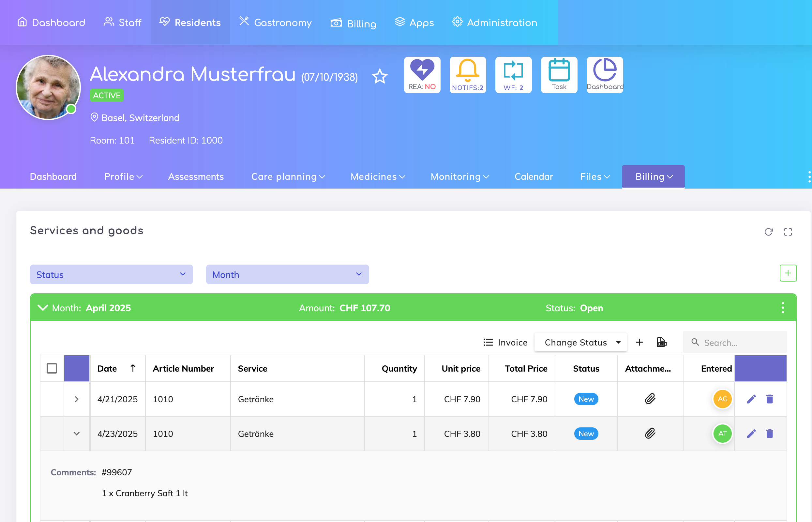Click the Task calendar icon
The height and width of the screenshot is (522, 812).
tap(559, 75)
